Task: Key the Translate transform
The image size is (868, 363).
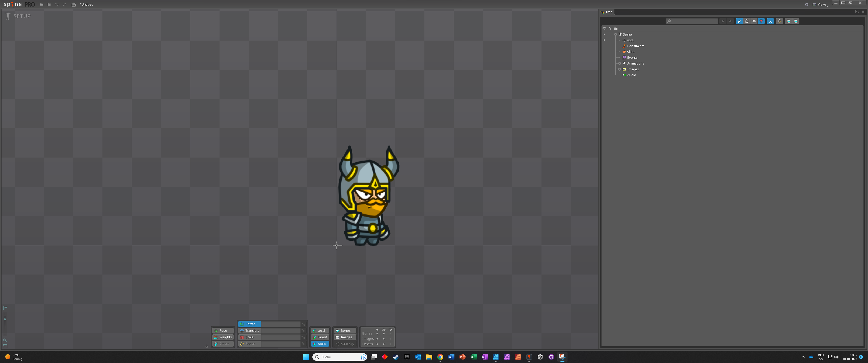Action: 303,331
